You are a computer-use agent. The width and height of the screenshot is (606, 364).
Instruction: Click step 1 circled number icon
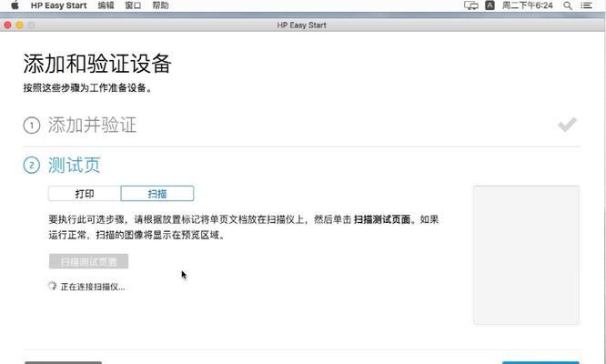pyautogui.click(x=32, y=126)
